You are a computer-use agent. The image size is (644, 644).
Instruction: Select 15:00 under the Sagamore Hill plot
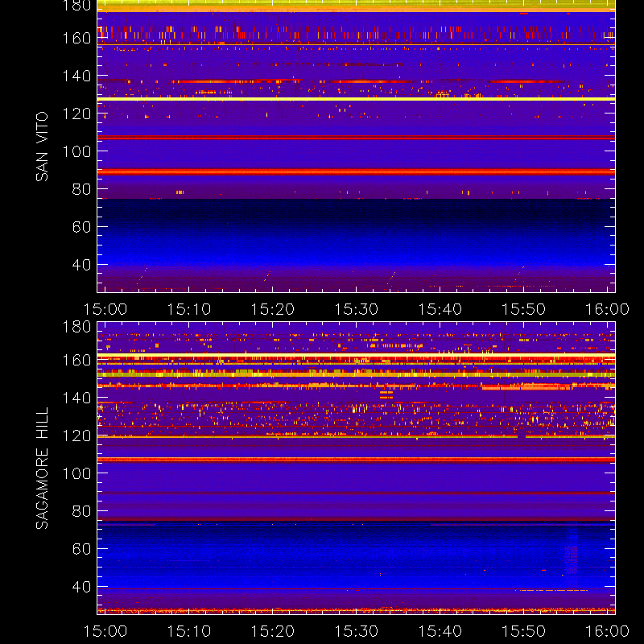(x=105, y=631)
